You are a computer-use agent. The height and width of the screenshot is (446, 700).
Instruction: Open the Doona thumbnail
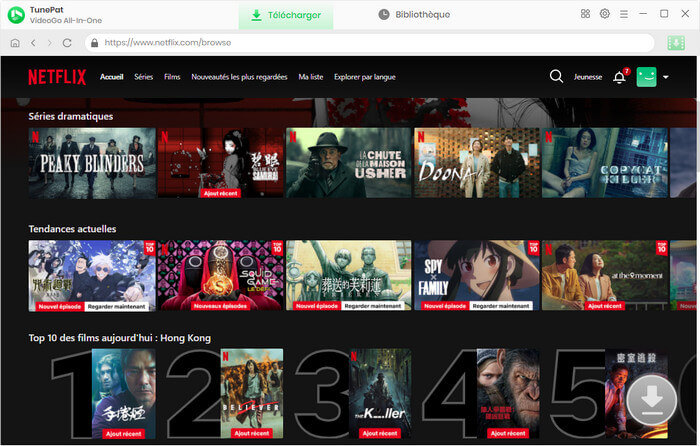click(x=477, y=163)
